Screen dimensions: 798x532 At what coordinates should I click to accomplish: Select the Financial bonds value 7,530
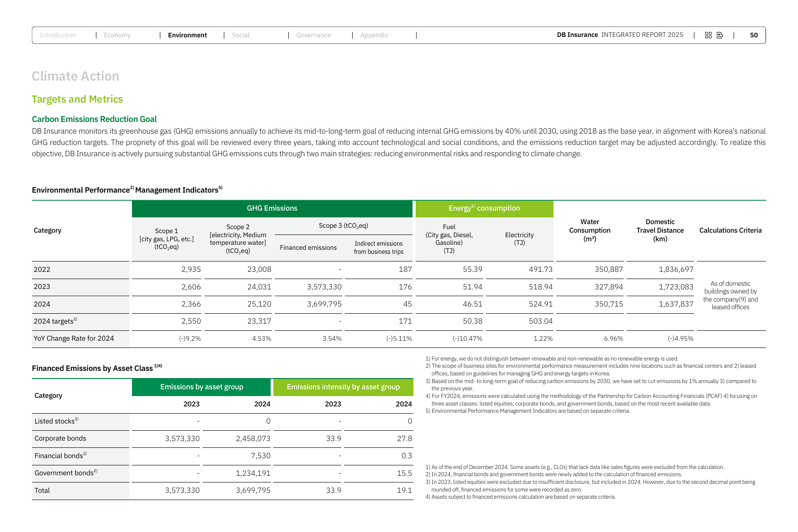pyautogui.click(x=261, y=456)
